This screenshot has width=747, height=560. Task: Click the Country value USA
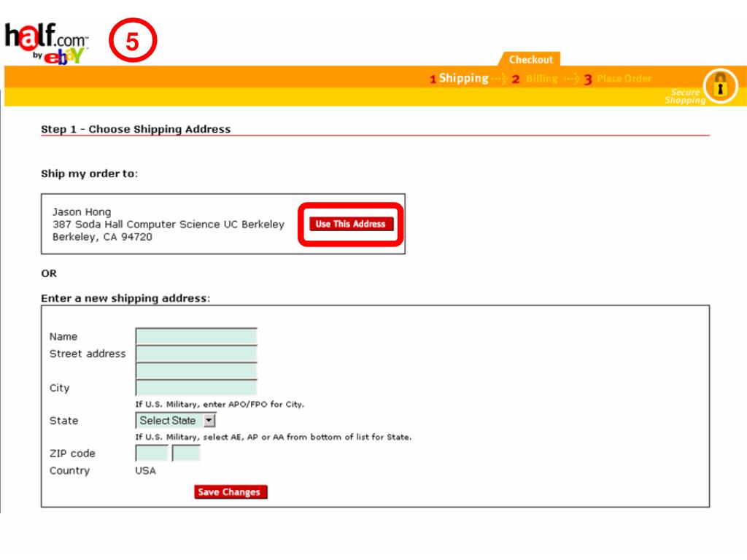[145, 470]
